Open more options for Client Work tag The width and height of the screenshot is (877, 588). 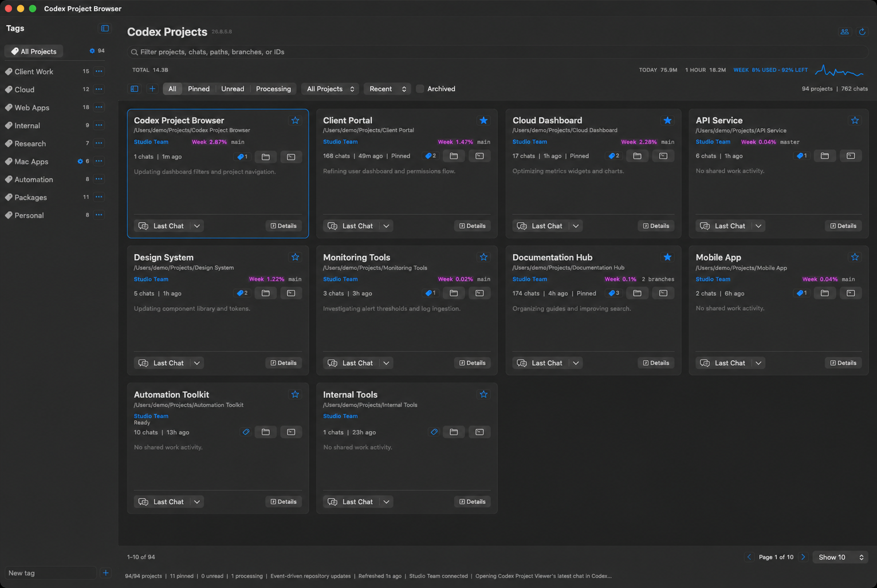(x=99, y=72)
